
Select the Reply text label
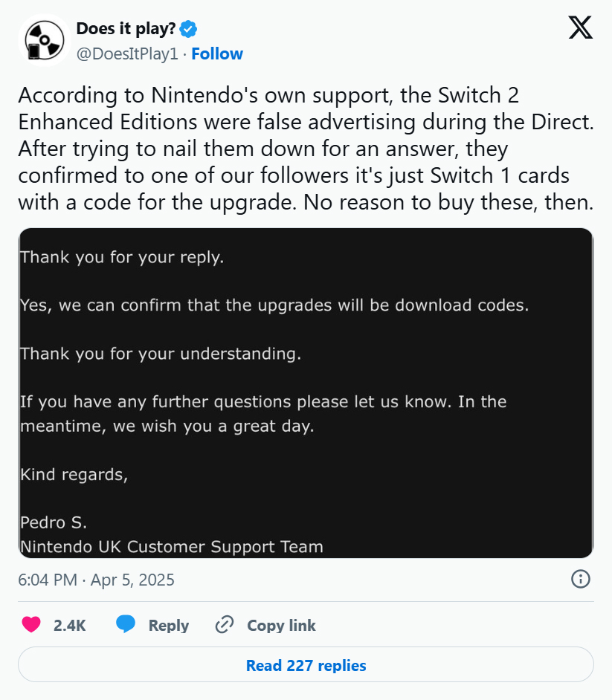point(168,626)
